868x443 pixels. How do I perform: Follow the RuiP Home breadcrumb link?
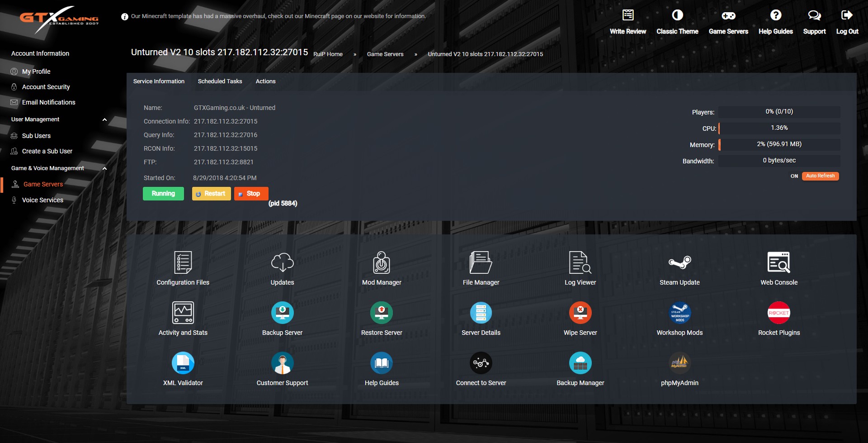(328, 54)
